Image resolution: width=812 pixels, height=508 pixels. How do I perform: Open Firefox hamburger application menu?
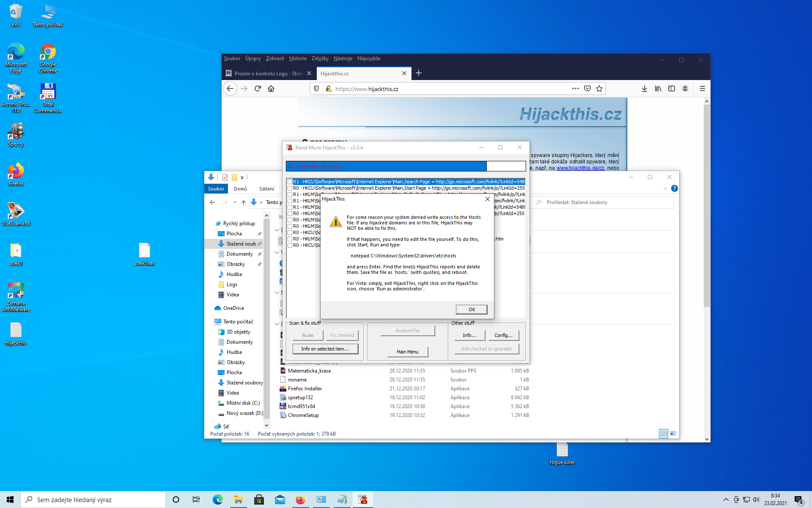[x=702, y=88]
